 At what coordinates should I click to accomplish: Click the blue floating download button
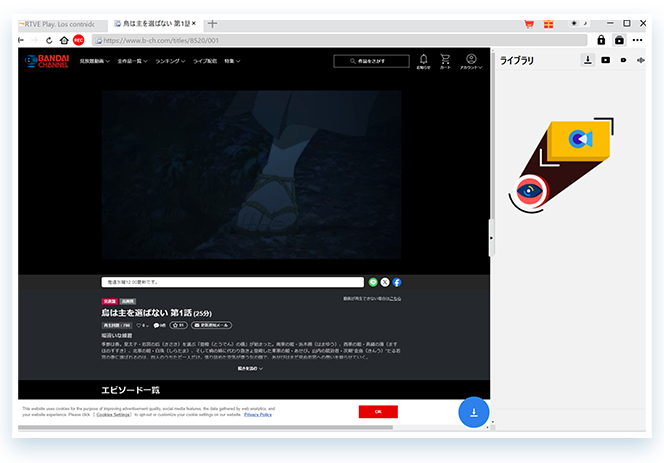474,412
